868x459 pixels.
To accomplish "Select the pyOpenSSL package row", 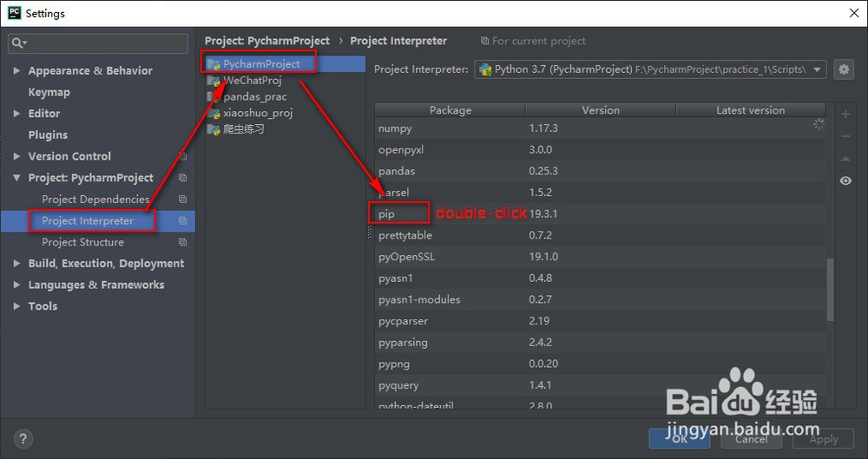I will (600, 257).
